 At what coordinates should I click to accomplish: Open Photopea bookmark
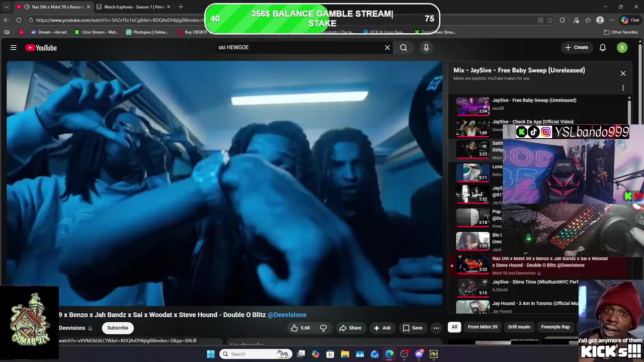click(x=147, y=32)
